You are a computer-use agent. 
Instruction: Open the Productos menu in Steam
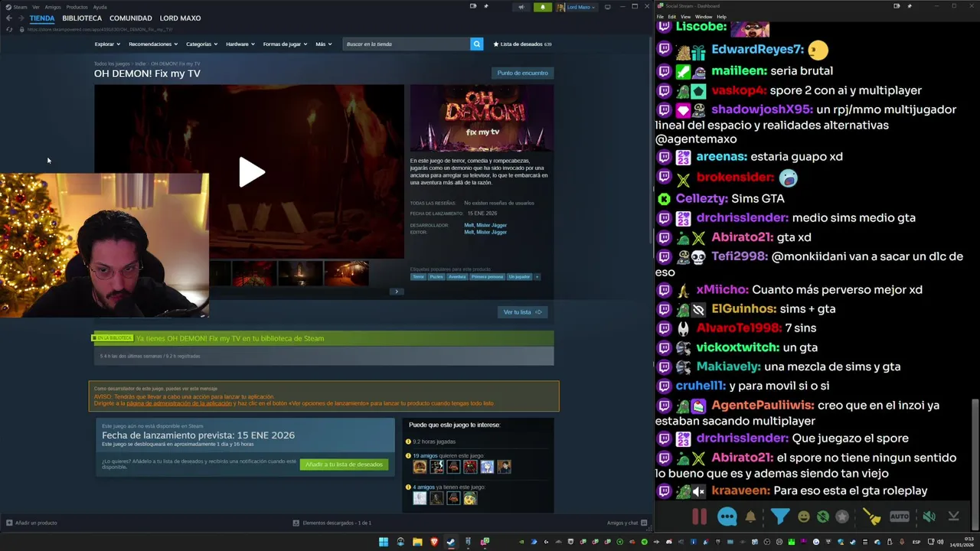(x=77, y=7)
